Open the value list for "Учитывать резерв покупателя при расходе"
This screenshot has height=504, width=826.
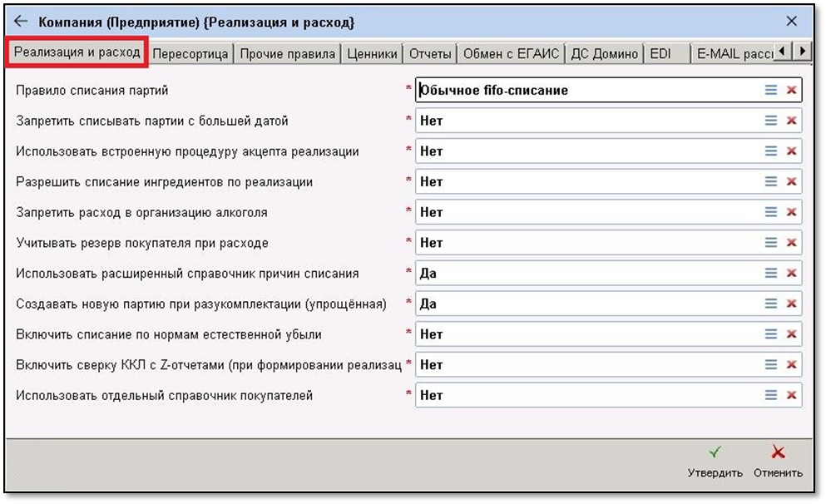[772, 243]
